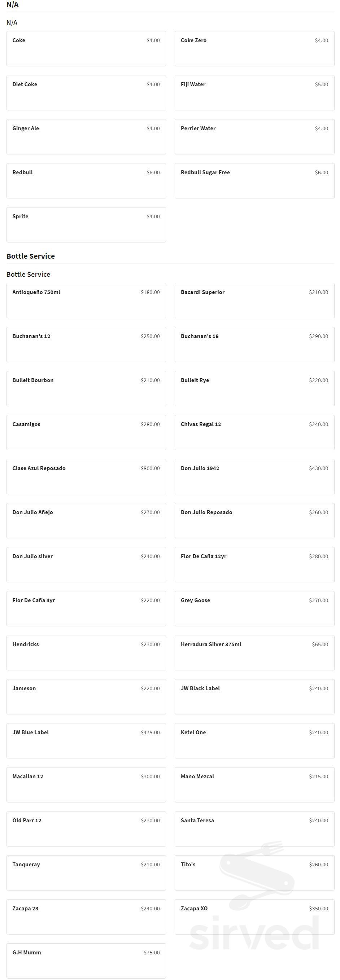
Task: Click the Antioqueño 750ml bottle card
Action: (x=86, y=301)
